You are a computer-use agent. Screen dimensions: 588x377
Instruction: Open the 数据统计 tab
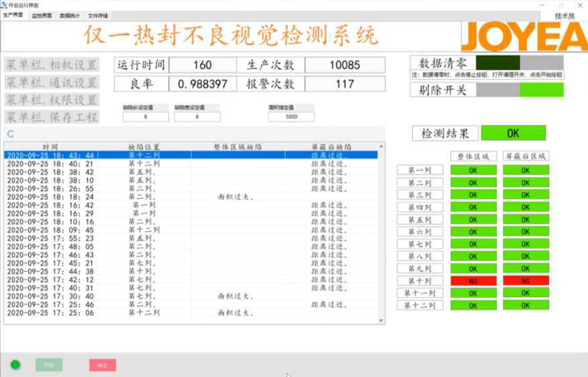(70, 15)
